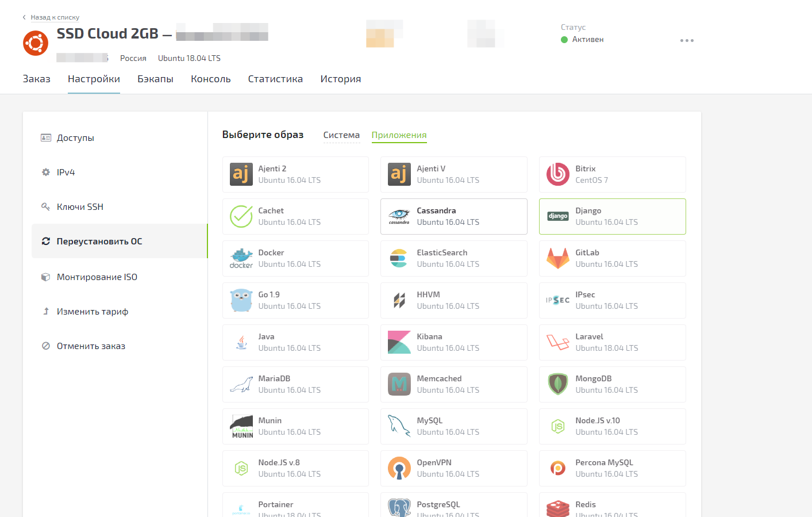
Task: Open the Статистика tab
Action: pos(275,79)
